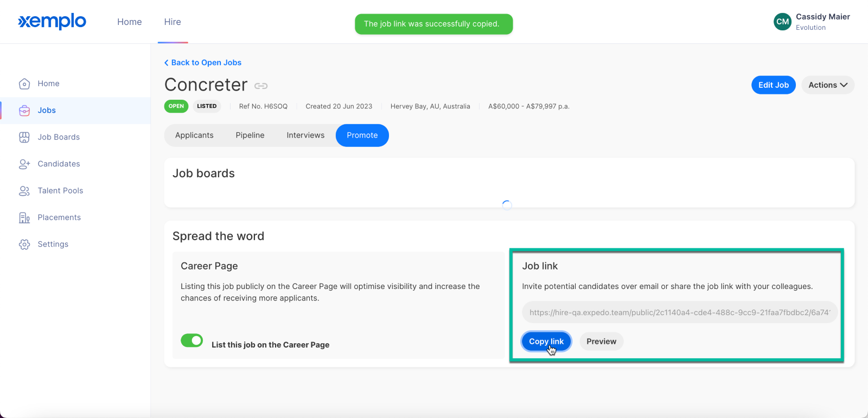The width and height of the screenshot is (868, 418).
Task: Toggle List this job on Career Page
Action: coord(192,340)
